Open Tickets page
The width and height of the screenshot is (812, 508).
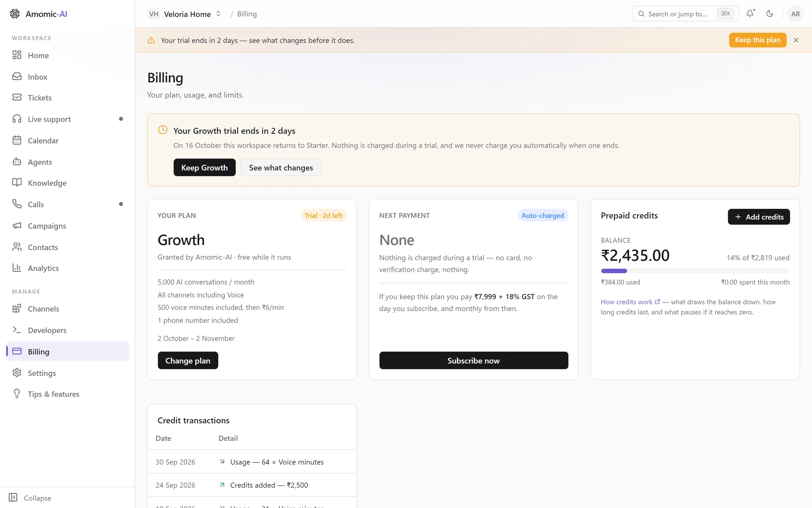pos(67,98)
